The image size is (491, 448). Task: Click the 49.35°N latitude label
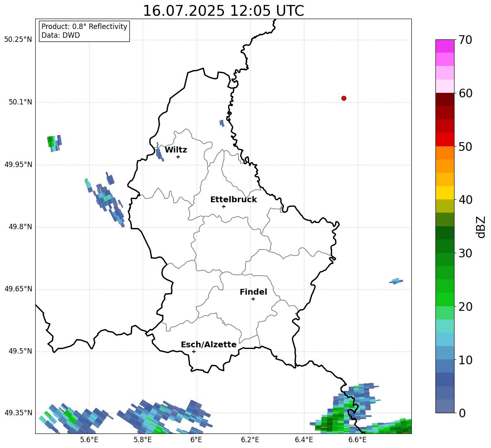coord(18,413)
